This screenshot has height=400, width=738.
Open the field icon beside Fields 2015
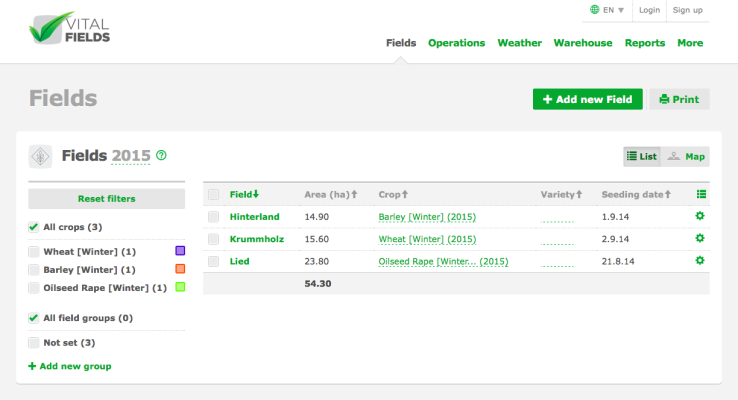[40, 156]
